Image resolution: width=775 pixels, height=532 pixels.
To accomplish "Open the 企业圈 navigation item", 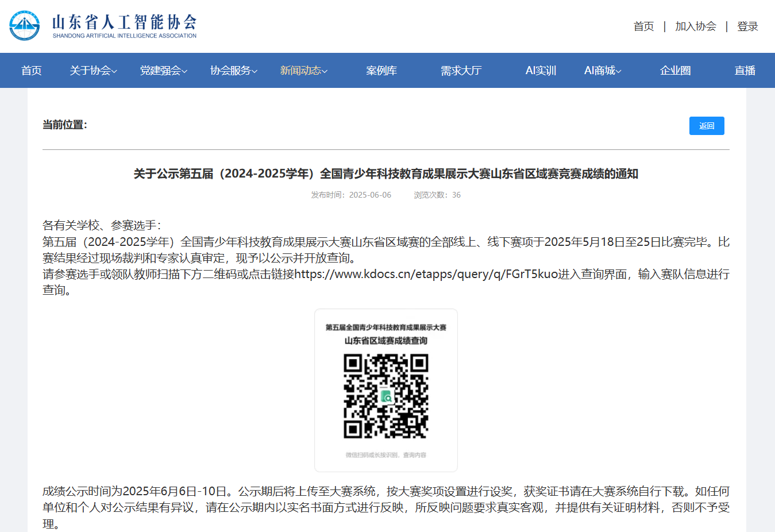I will click(x=675, y=71).
